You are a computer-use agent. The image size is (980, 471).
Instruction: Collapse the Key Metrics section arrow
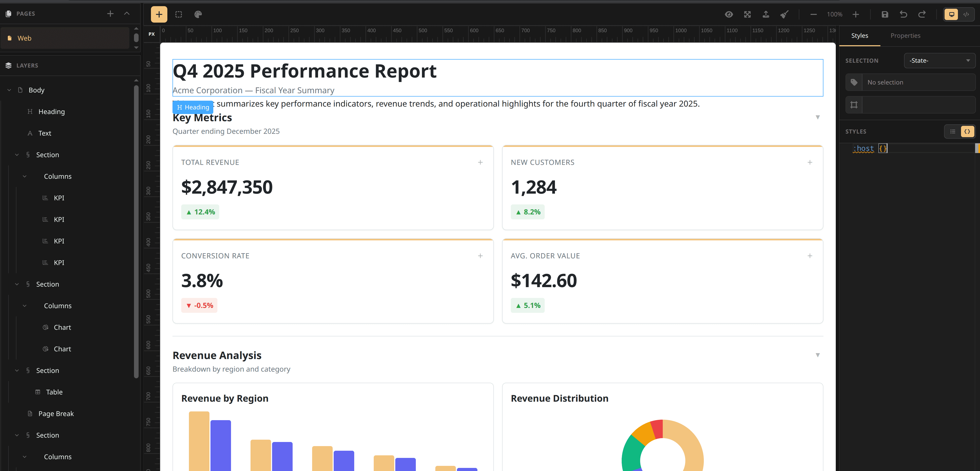(818, 117)
